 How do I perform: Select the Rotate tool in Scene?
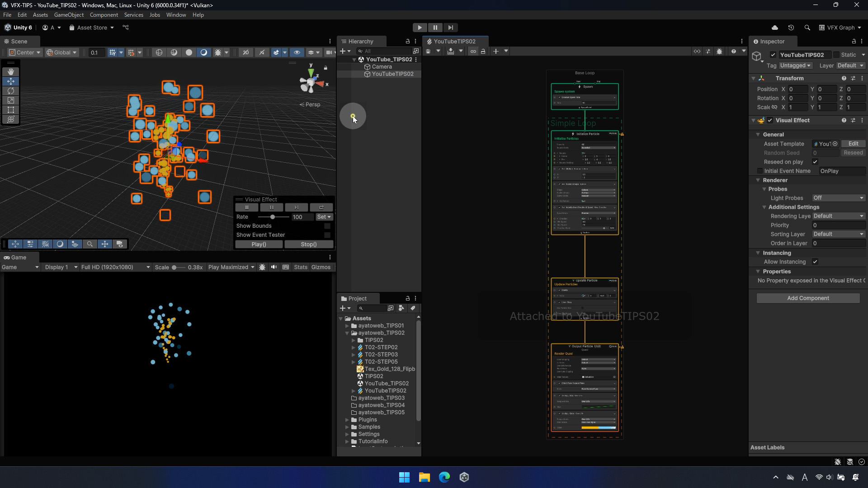(11, 91)
